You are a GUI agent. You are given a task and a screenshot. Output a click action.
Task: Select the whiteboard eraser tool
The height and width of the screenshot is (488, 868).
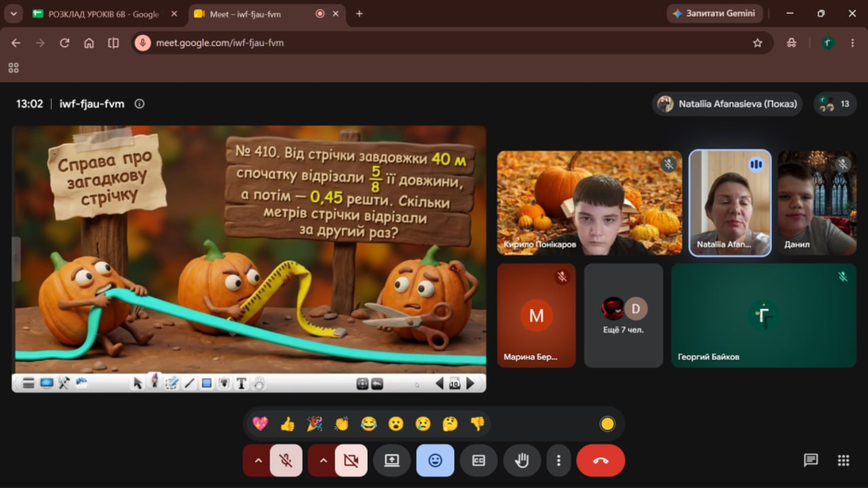coord(172,383)
